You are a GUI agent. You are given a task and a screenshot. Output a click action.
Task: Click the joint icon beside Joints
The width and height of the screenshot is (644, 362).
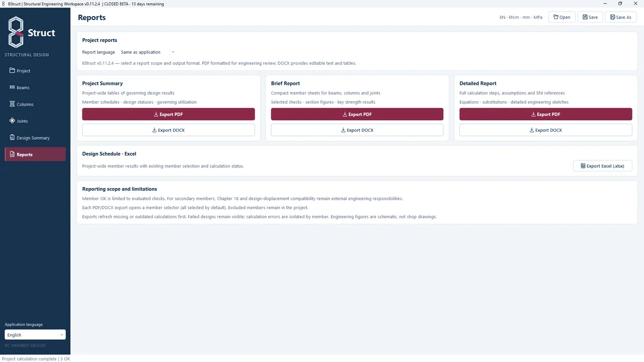pos(13,121)
